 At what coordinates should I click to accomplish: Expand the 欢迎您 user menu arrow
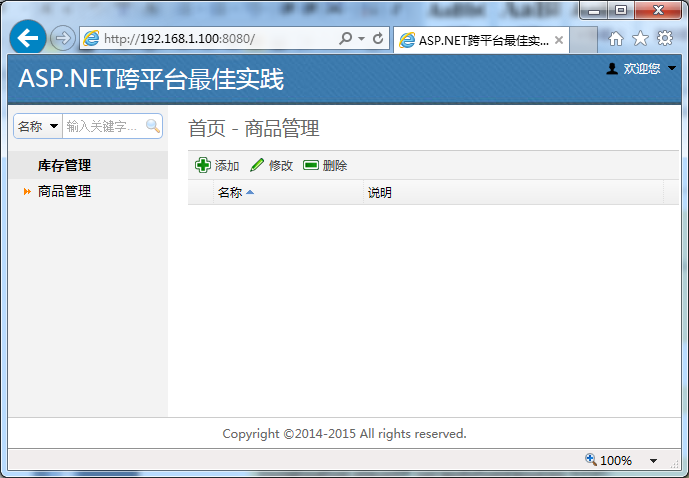pos(671,68)
